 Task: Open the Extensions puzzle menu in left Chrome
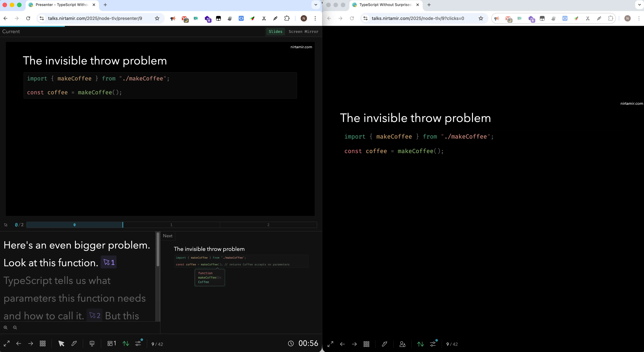pyautogui.click(x=287, y=18)
